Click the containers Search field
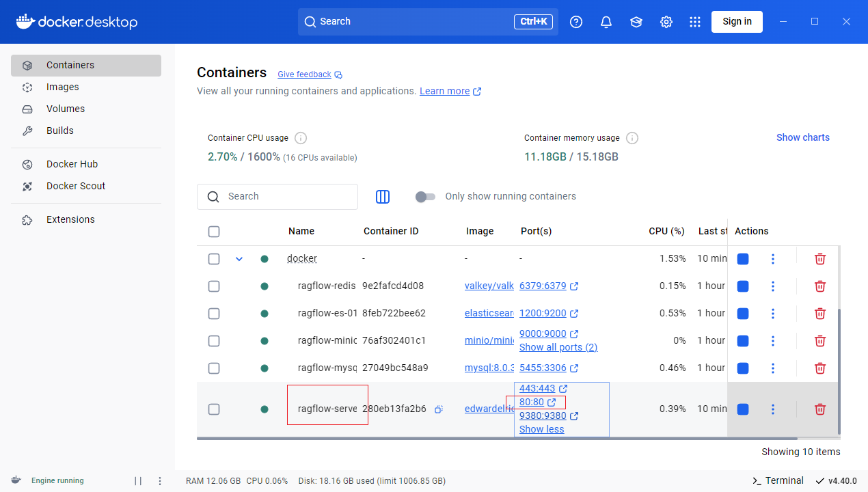 pyautogui.click(x=277, y=197)
